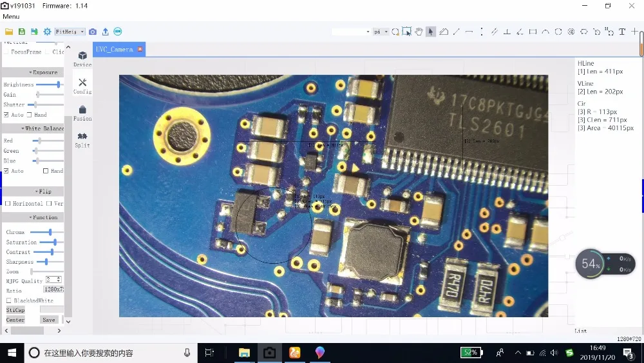Image resolution: width=644 pixels, height=363 pixels.
Task: Collapse the Function section
Action: pos(33,217)
